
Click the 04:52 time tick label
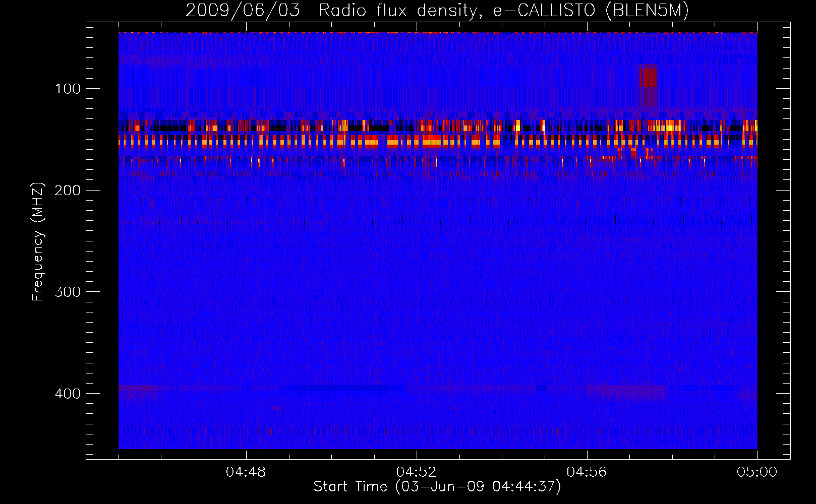[417, 472]
